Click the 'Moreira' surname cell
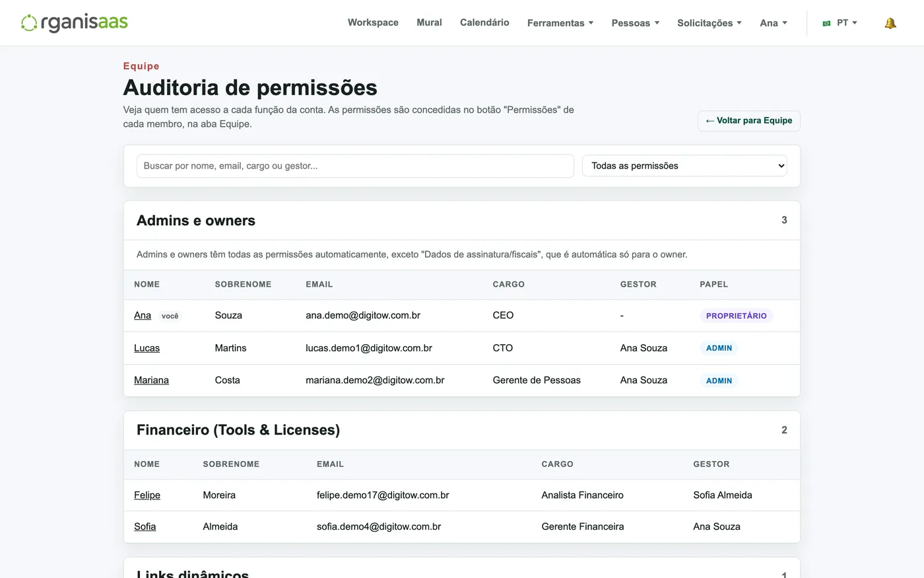Screen dimensions: 924x578 (x=219, y=495)
